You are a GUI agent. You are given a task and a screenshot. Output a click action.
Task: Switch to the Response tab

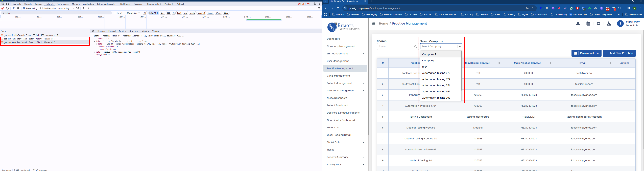click(134, 31)
